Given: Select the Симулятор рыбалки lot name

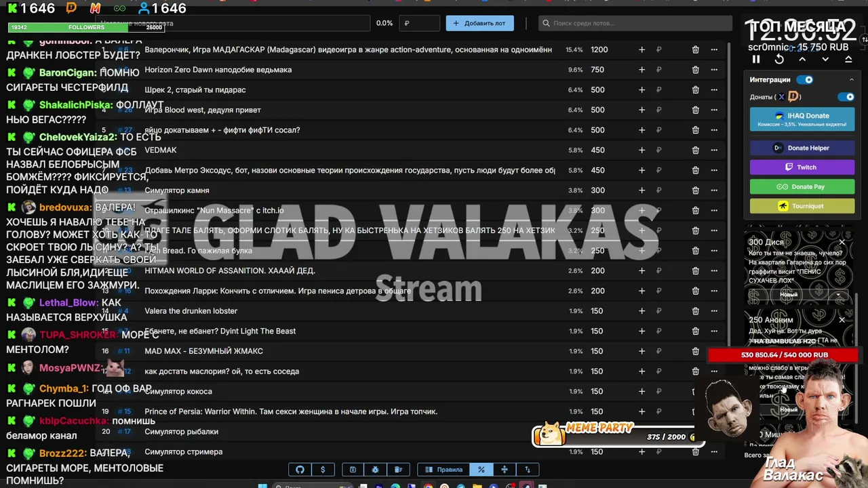Looking at the screenshot, I should coord(181,432).
